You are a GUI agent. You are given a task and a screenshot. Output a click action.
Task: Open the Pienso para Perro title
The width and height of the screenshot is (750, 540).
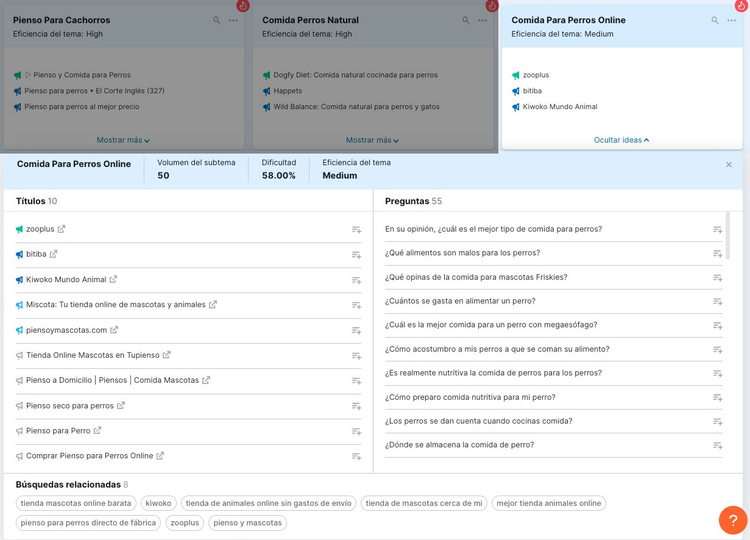coord(58,430)
